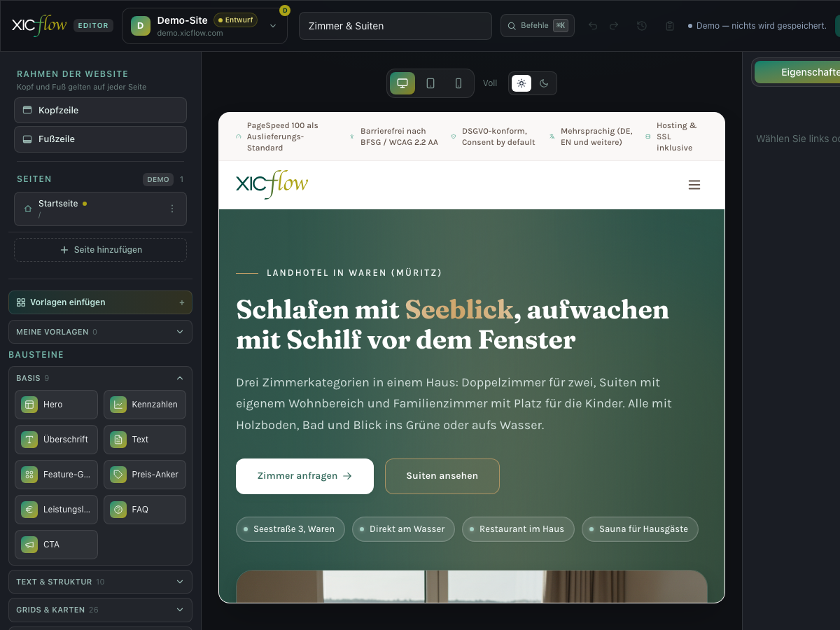This screenshot has width=840, height=630.
Task: Click the LANDHOTEL IN WAREN (MÜRITZ) eyebrow text
Action: [354, 273]
